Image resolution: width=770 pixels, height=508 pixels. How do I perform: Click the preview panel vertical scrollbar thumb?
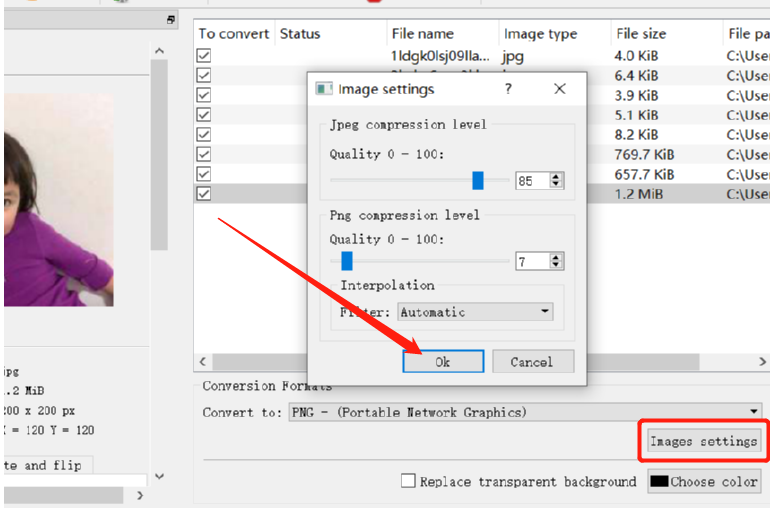[159, 155]
